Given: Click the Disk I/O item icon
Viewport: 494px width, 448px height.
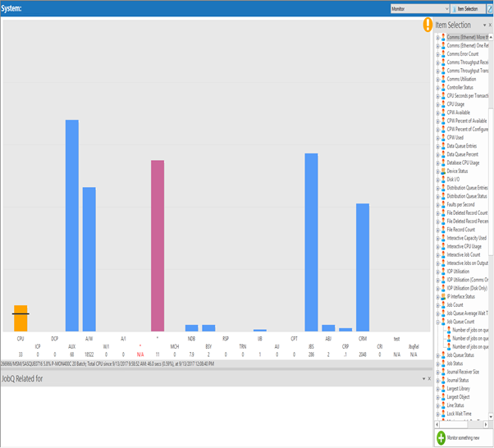Looking at the screenshot, I should 443,180.
